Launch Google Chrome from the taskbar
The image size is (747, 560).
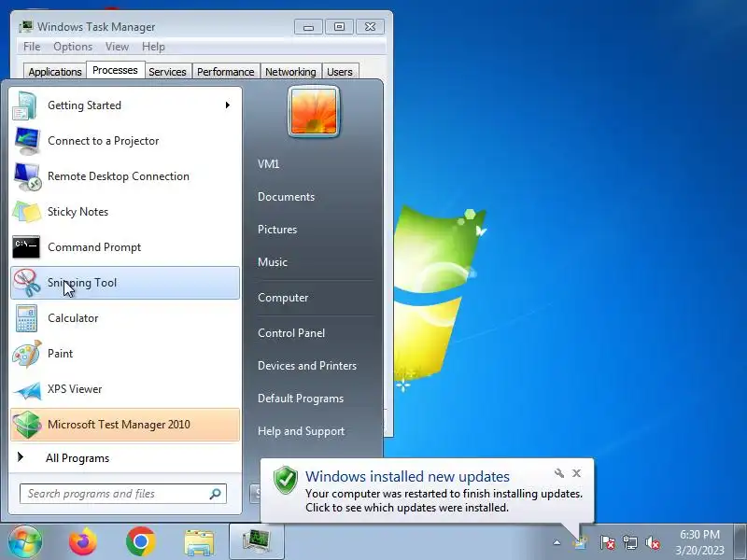pos(141,542)
